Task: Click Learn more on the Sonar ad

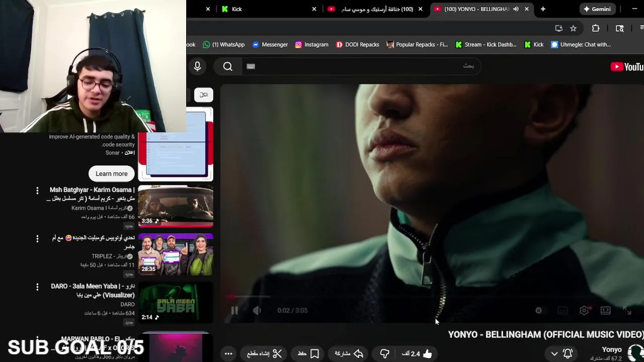Action: (112, 173)
